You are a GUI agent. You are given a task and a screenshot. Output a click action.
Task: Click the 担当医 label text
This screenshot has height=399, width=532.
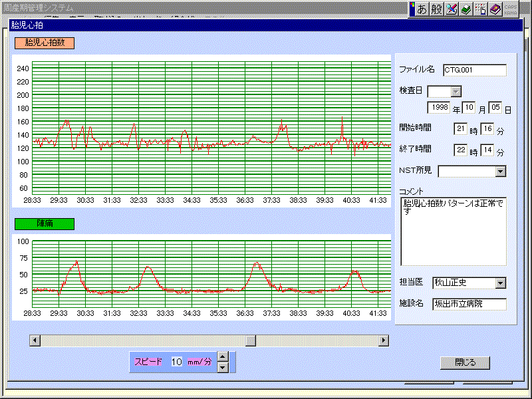click(x=411, y=281)
